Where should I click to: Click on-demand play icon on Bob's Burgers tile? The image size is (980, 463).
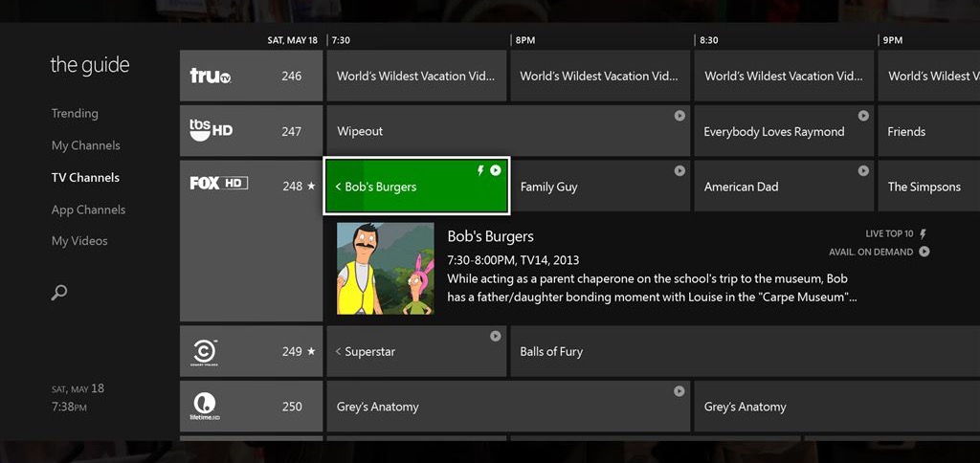(495, 170)
